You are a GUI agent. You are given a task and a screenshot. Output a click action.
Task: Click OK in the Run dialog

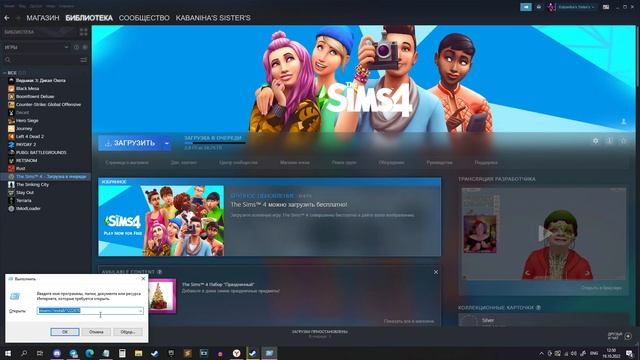click(x=64, y=332)
